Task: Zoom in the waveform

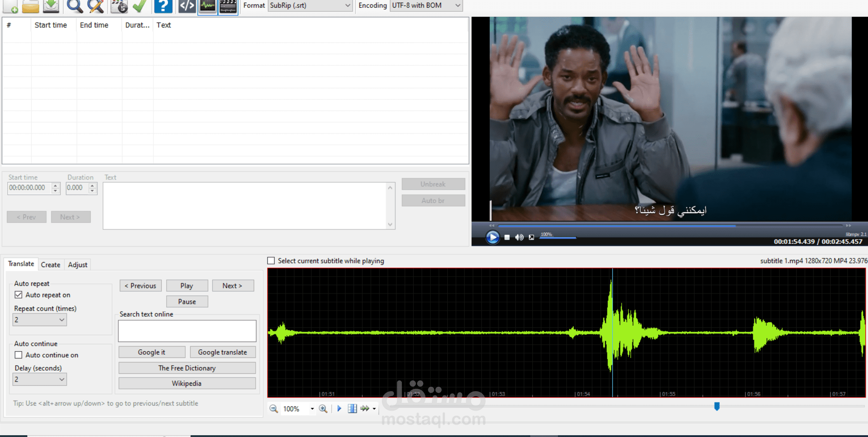Action: 323,408
